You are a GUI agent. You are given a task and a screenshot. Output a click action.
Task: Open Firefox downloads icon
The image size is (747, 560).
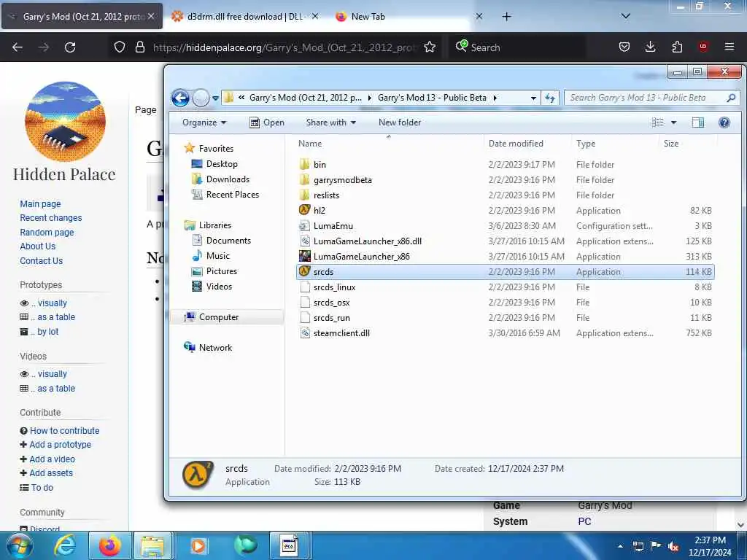(650, 47)
